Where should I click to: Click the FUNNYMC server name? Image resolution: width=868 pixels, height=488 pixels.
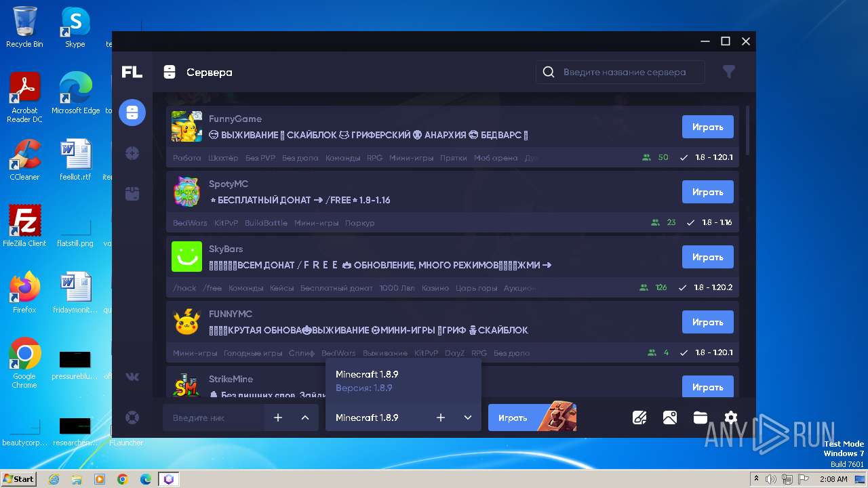[x=231, y=314]
